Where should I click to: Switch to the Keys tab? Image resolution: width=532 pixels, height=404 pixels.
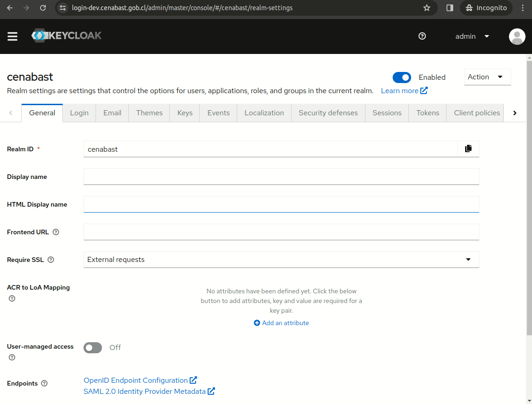(185, 113)
